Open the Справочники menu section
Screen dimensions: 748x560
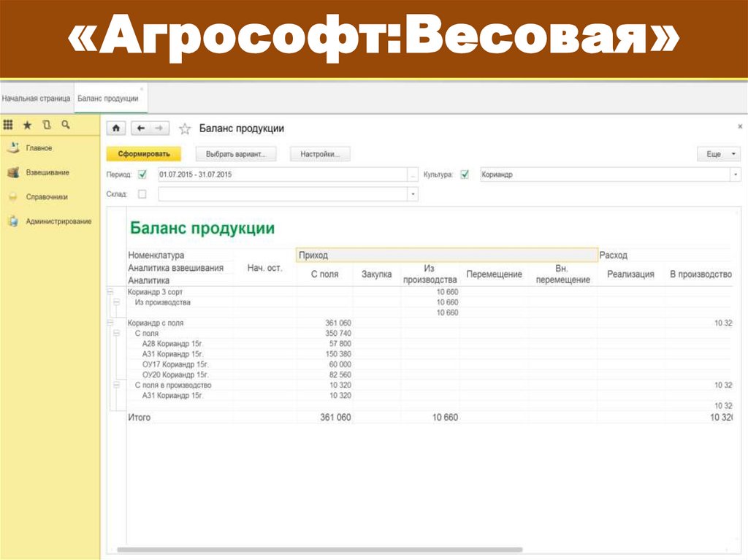(x=47, y=197)
